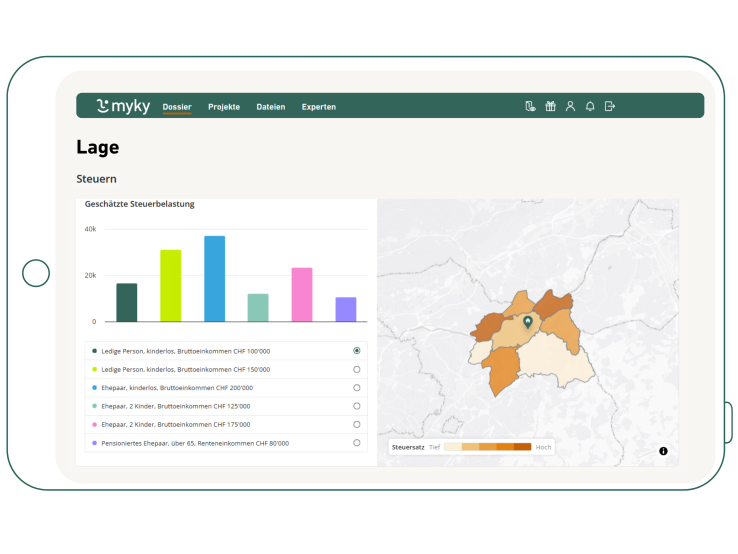The width and height of the screenshot is (738, 554).
Task: Click the yellow-green bar in chart
Action: tap(171, 286)
